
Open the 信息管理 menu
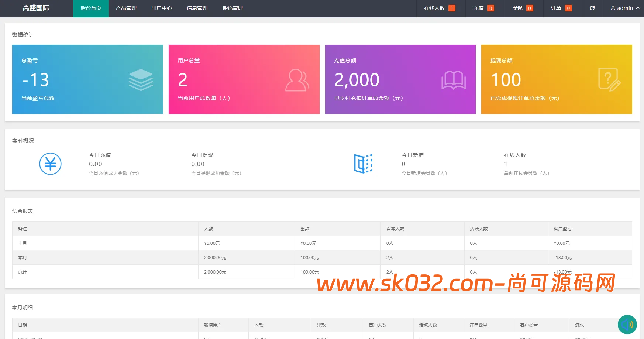(197, 8)
